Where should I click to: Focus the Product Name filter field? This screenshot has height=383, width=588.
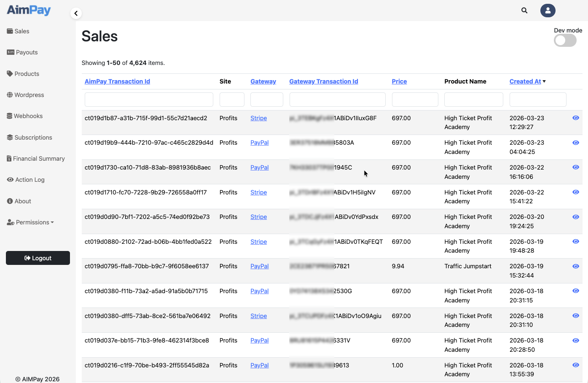(x=474, y=100)
